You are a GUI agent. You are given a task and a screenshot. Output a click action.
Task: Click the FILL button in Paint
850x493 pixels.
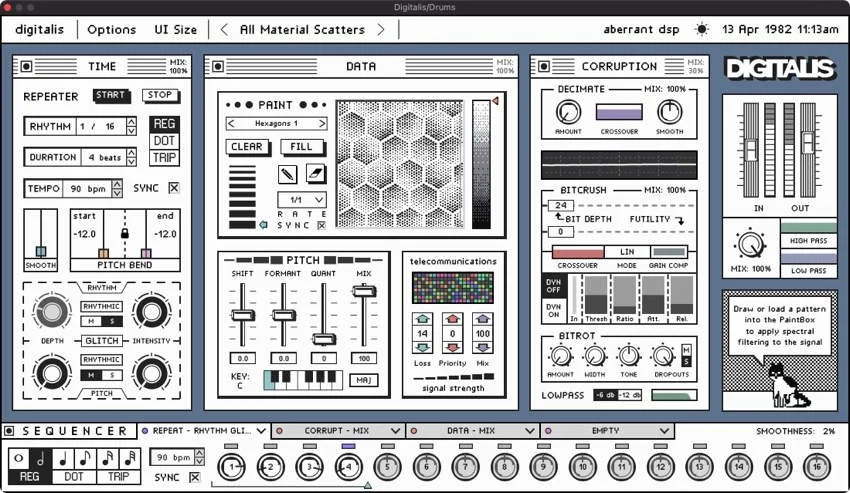point(301,146)
